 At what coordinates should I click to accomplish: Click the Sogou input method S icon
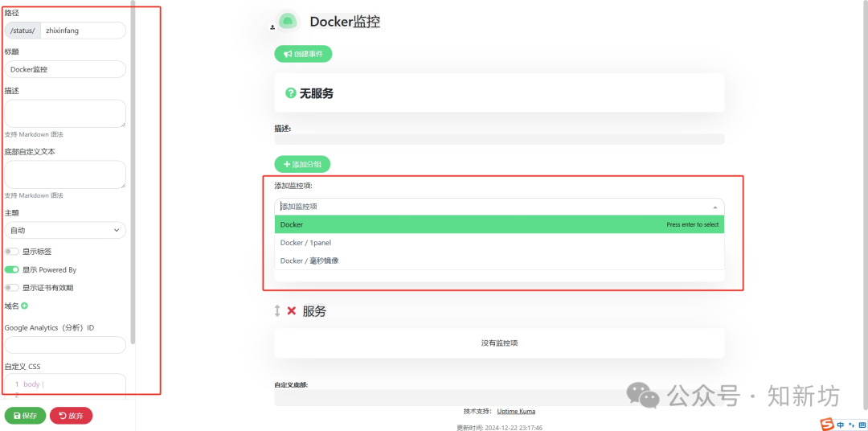[828, 425]
